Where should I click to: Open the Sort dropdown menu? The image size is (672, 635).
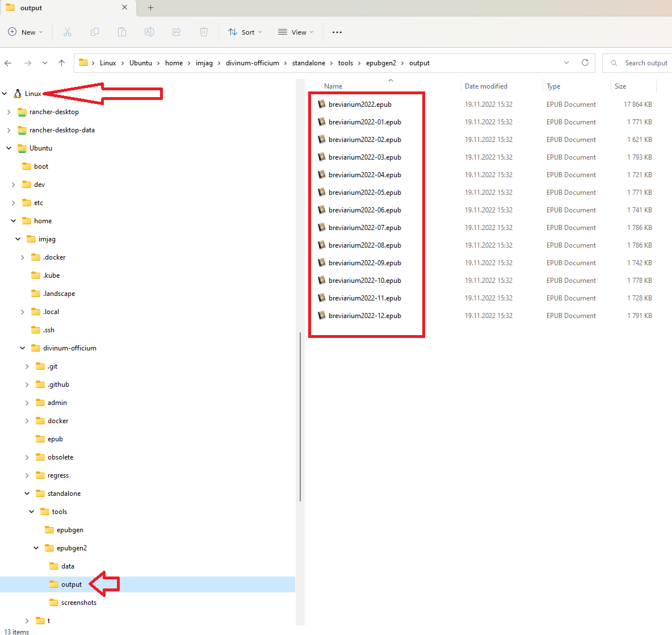coord(245,32)
